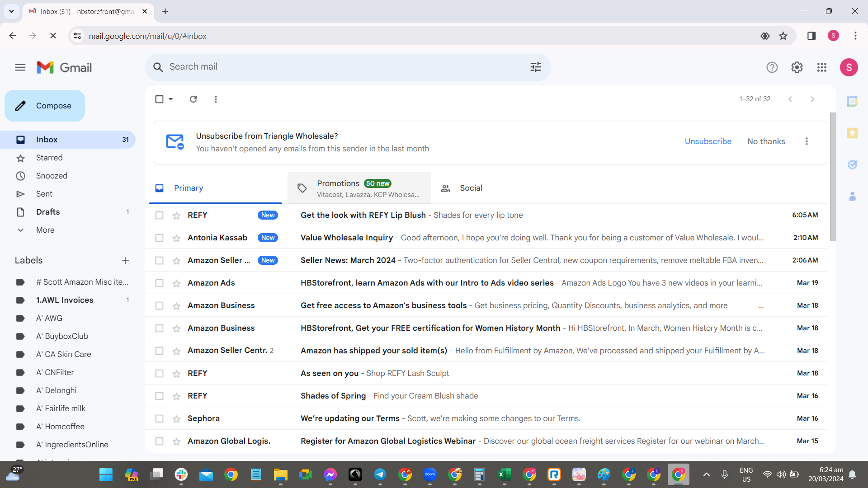Open the Snoozed folder
This screenshot has height=488, width=868.
click(x=52, y=176)
